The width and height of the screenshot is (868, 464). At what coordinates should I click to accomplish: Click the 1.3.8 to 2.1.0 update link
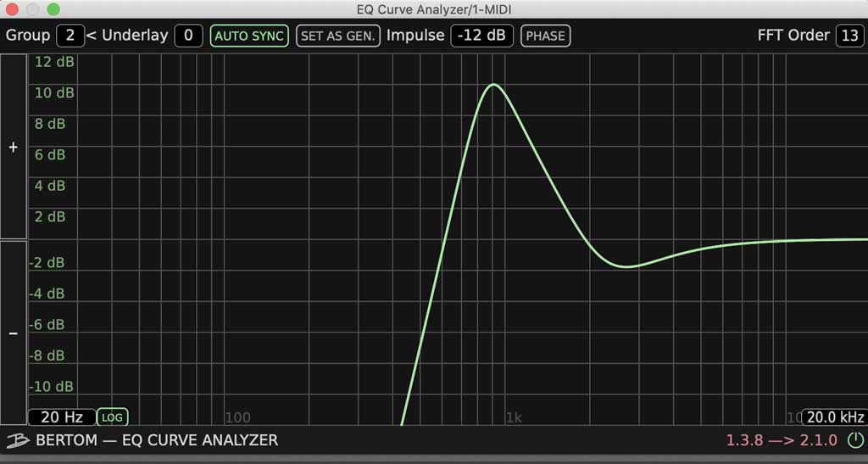click(x=782, y=440)
